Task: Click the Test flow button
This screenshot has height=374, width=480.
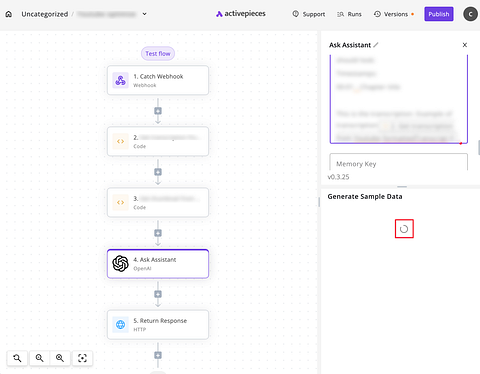Action: (158, 53)
